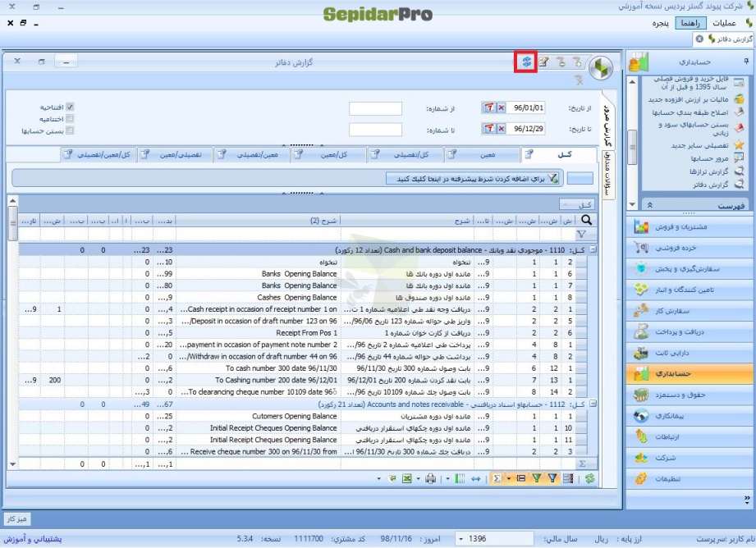The height and width of the screenshot is (548, 756).
Task: Click the edit report pencil icon
Action: [543, 62]
